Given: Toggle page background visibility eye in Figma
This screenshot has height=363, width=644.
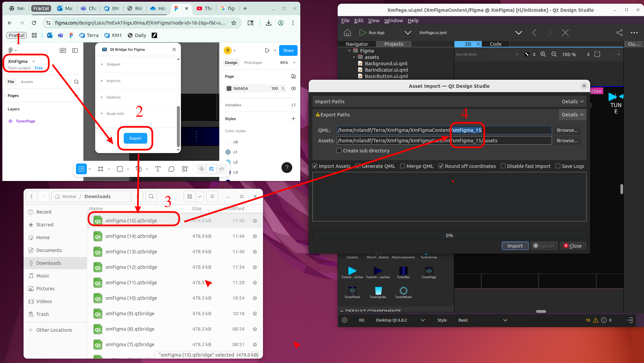Looking at the screenshot, I should coord(294,88).
